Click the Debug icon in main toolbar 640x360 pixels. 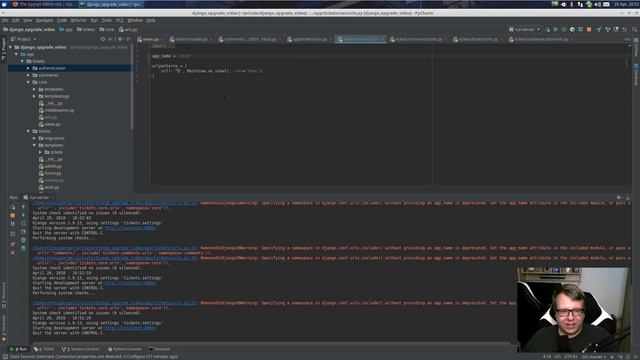[x=556, y=29]
